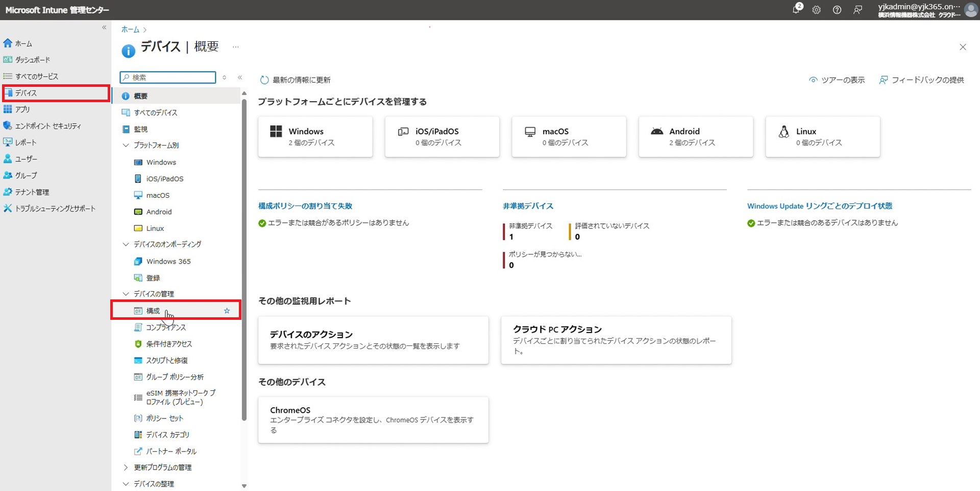Screen dimensions: 980x491
Task: Open Windows Update リングごとのデプロイ状態 link
Action: pos(820,206)
